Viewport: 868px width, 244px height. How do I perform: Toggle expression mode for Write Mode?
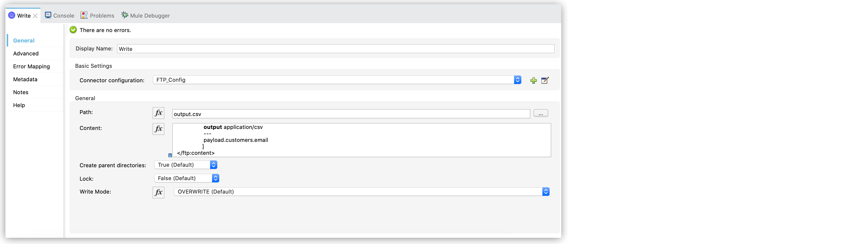click(158, 192)
